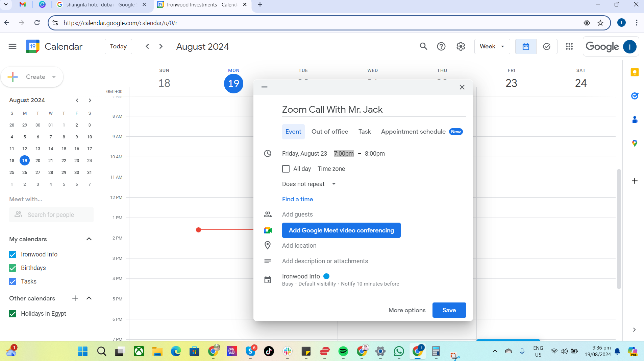Screen dimensions: 644x361
Task: Open Google Tasks in side panel
Action: click(635, 96)
